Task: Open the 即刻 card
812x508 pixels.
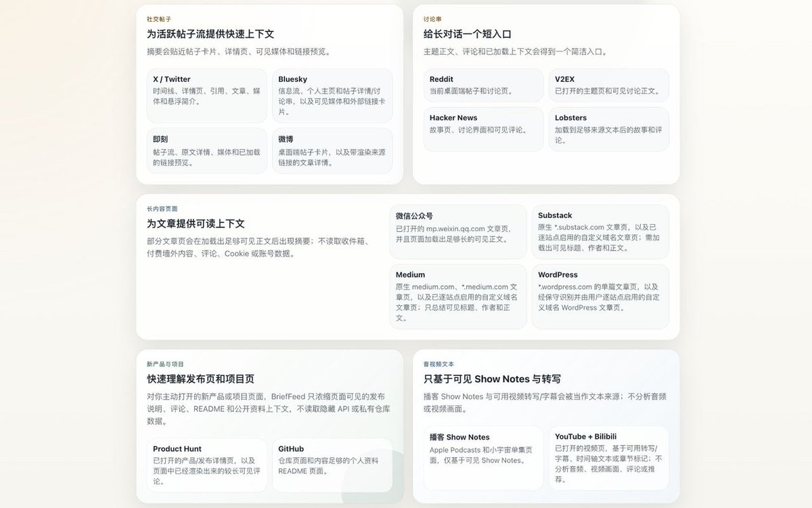Action: pos(207,151)
